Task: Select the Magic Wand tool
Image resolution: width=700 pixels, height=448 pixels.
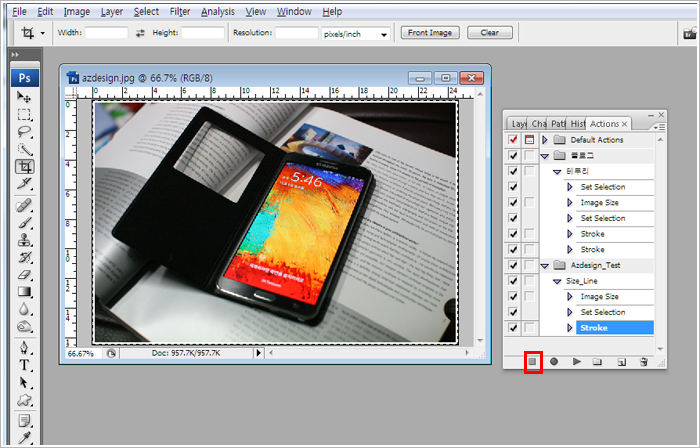Action: pos(24,149)
